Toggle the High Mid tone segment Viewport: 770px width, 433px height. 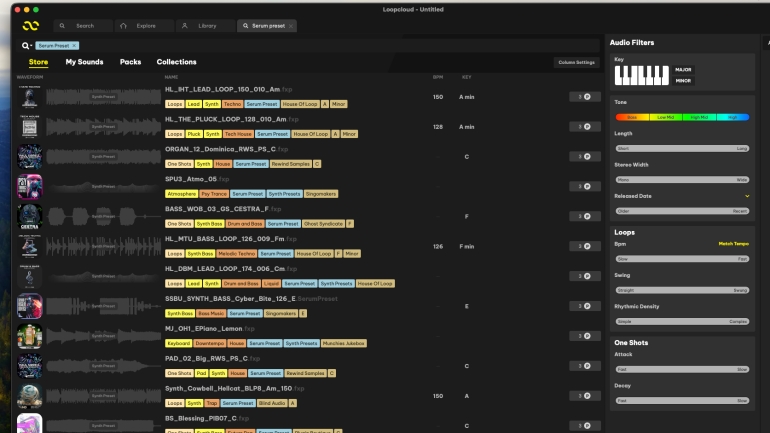[699, 117]
